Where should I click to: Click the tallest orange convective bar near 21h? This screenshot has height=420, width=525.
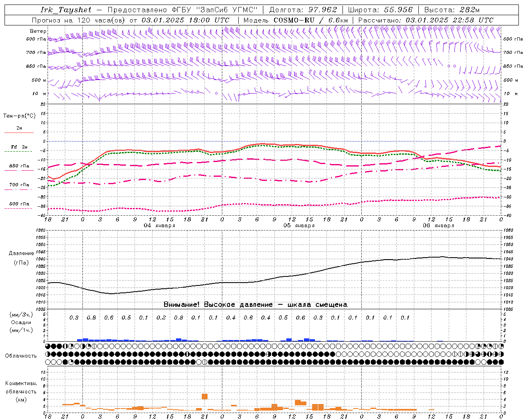pos(205,397)
